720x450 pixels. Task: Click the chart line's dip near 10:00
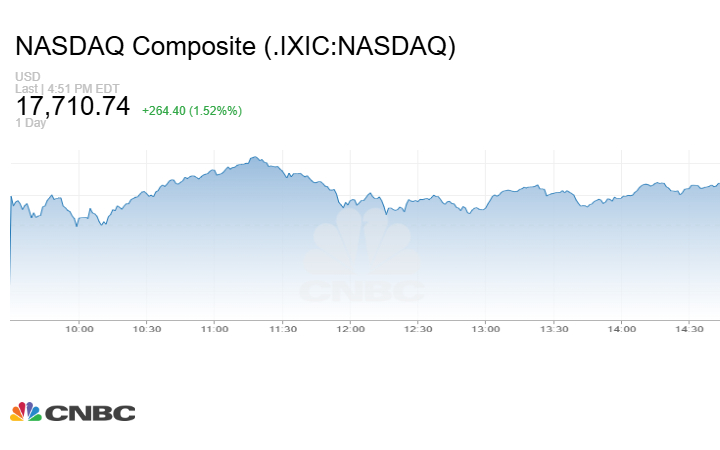77,226
